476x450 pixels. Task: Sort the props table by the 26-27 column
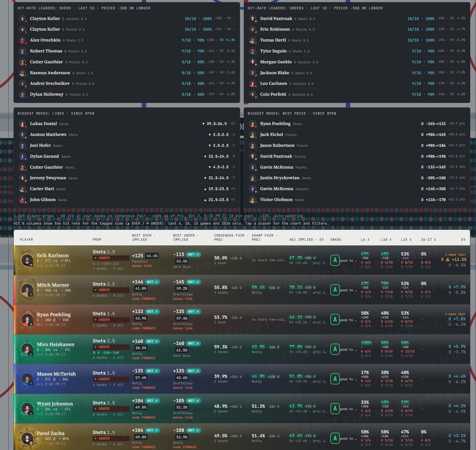click(428, 239)
